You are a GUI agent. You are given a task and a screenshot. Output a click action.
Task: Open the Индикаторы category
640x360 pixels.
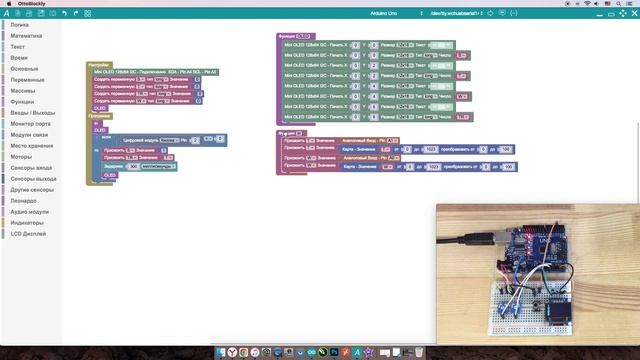tap(27, 223)
